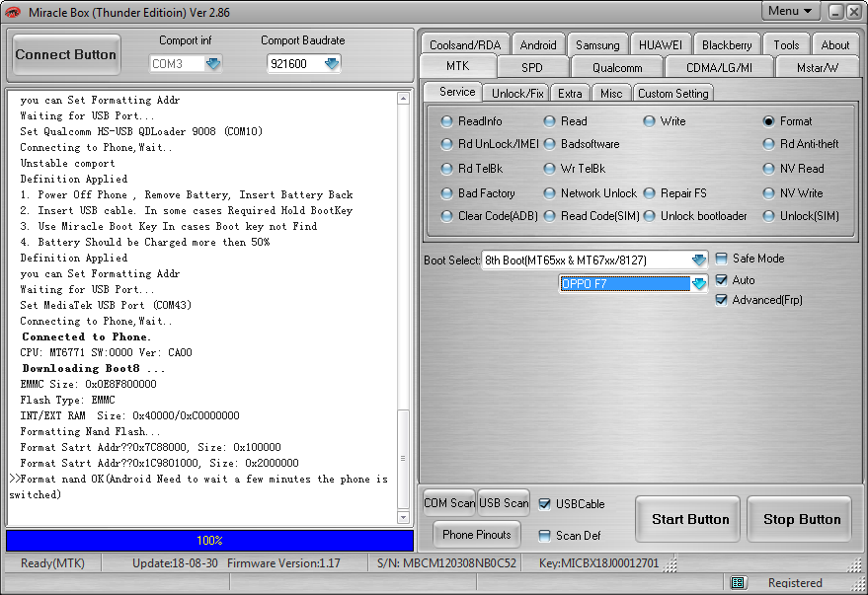Toggle the Auto checkbox
This screenshot has height=595, width=868.
click(x=721, y=280)
